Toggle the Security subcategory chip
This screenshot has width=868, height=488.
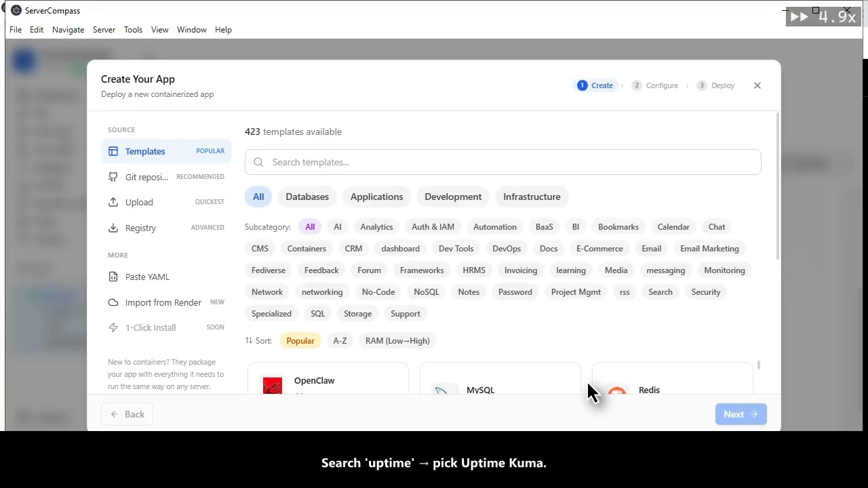click(706, 292)
